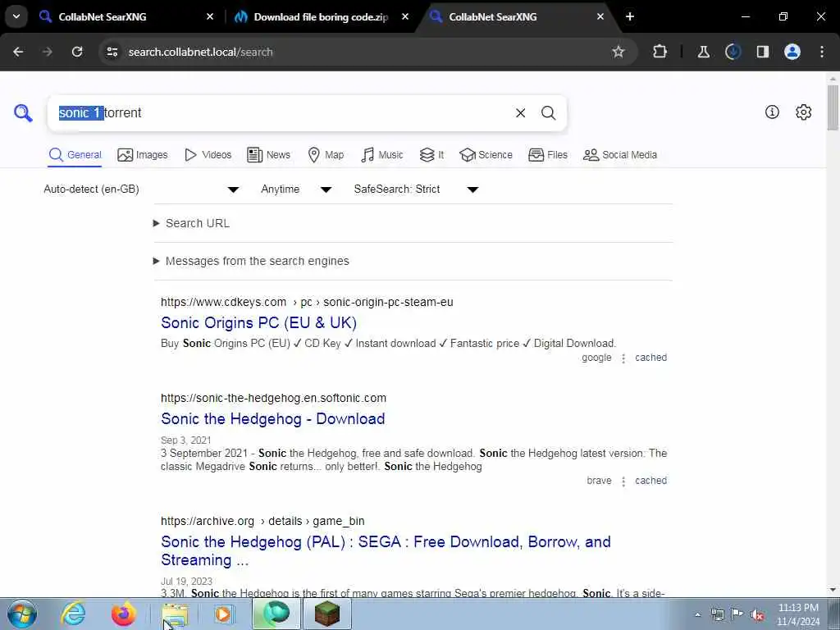Open the media player taskbar icon
Viewport: 840px width, 630px height.
point(223,614)
